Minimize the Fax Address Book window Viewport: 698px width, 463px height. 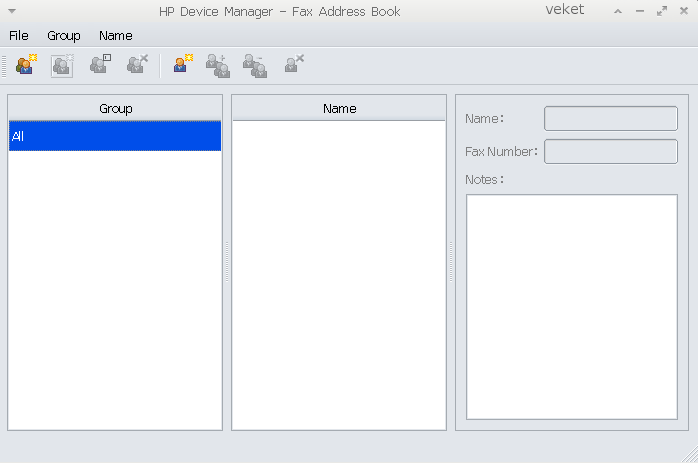[640, 12]
